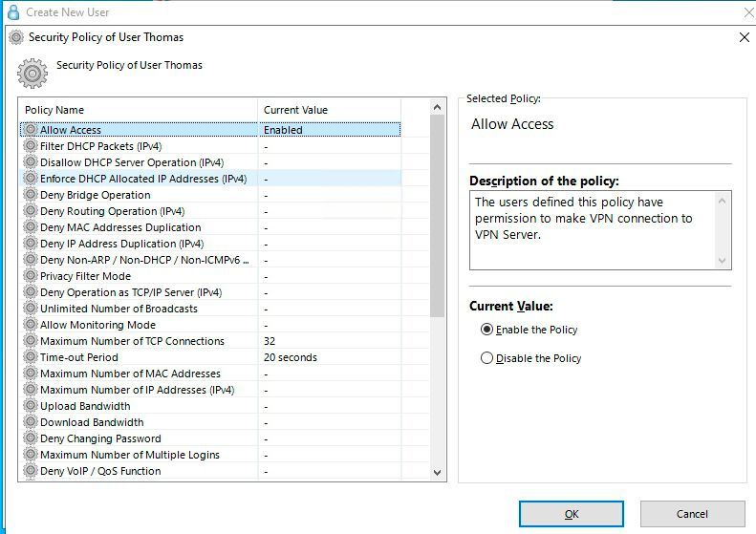756x534 pixels.
Task: Click gear icon for Time-out Period policy
Action: (x=31, y=357)
